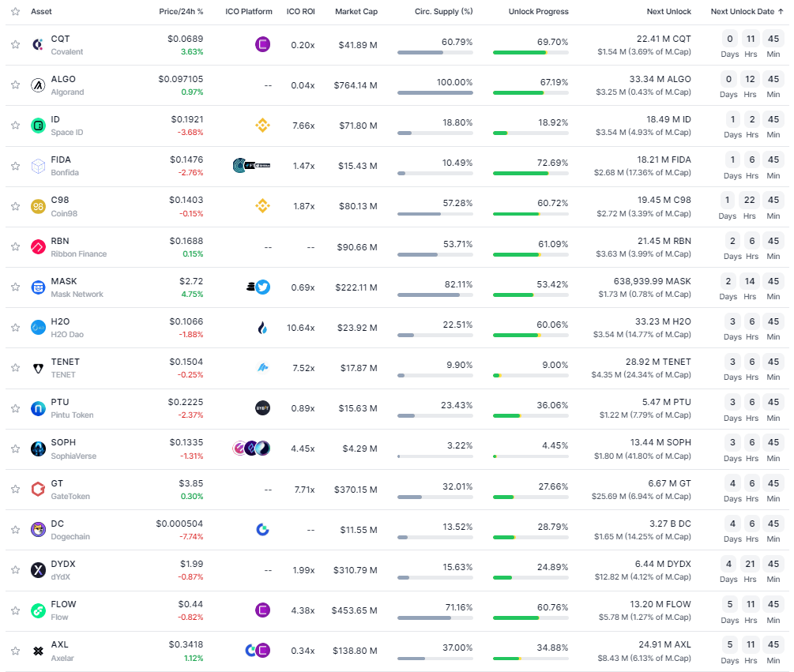This screenshot has width=794, height=672.
Task: Click the Algorand ALGO token logo
Action: point(38,85)
